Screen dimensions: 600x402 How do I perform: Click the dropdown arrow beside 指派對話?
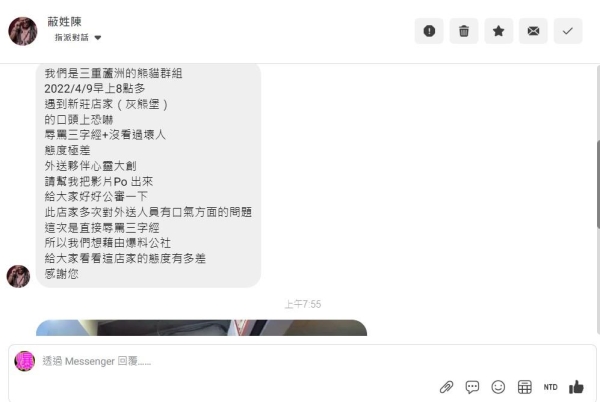[x=98, y=38]
